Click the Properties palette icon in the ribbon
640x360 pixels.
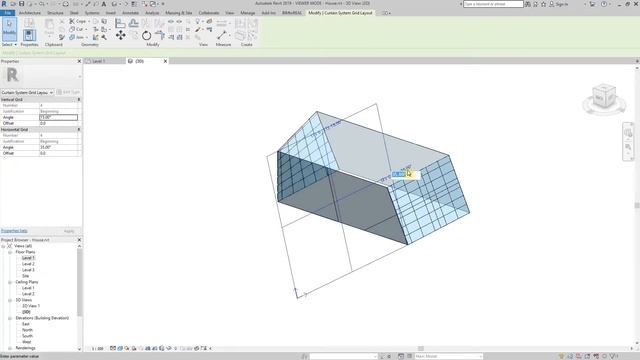click(x=29, y=35)
